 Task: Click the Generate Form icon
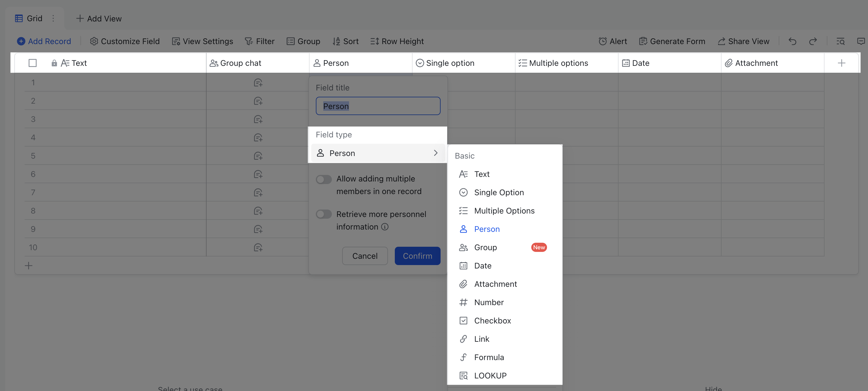tap(643, 41)
